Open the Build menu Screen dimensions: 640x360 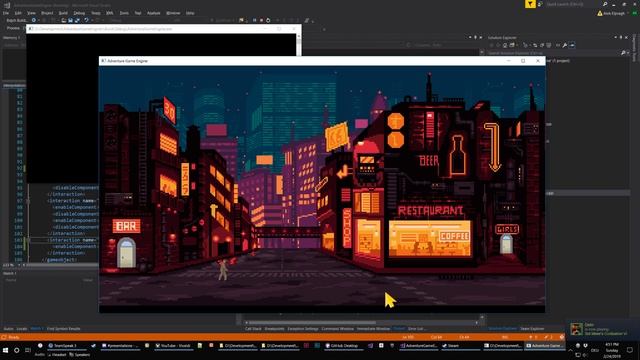pos(63,13)
